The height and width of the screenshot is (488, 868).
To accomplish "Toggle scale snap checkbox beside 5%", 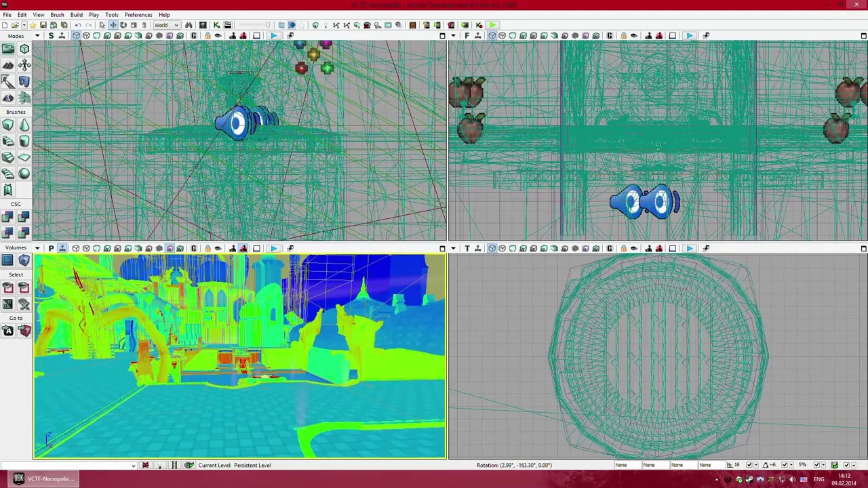I will pyautogui.click(x=817, y=465).
